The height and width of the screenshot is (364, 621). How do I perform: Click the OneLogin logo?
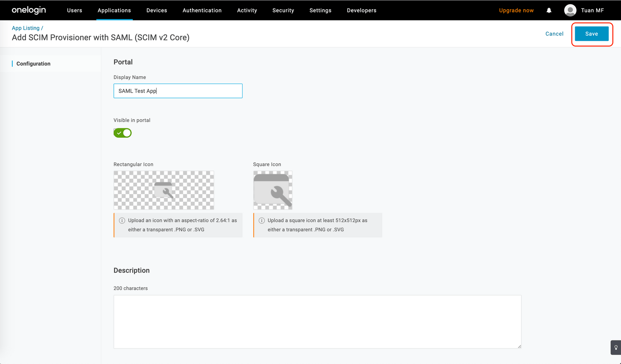[x=29, y=10]
